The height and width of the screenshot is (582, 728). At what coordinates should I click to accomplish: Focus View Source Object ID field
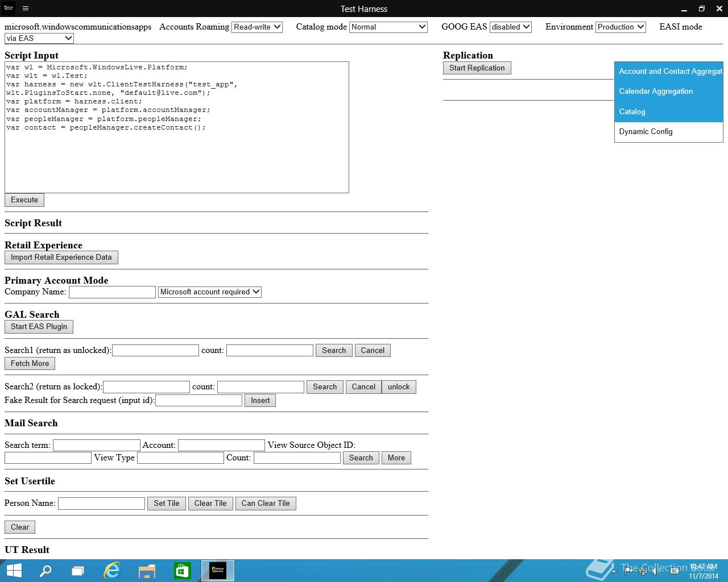pyautogui.click(x=48, y=458)
